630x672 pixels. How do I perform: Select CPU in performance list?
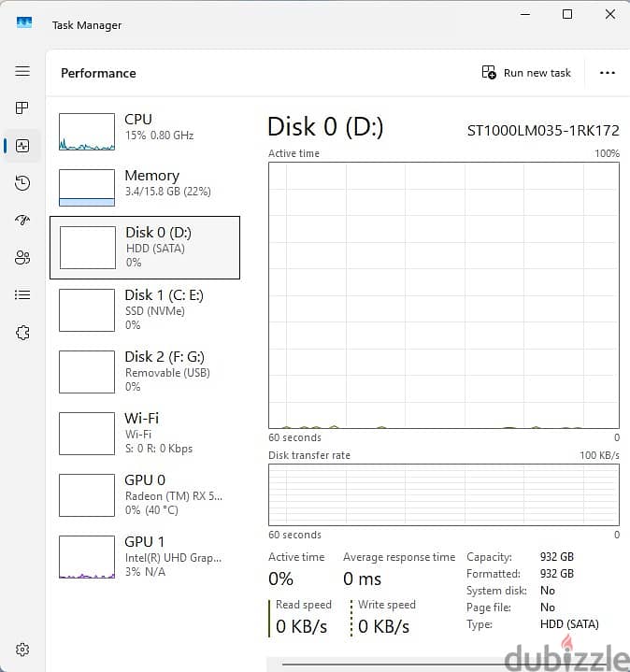(145, 131)
